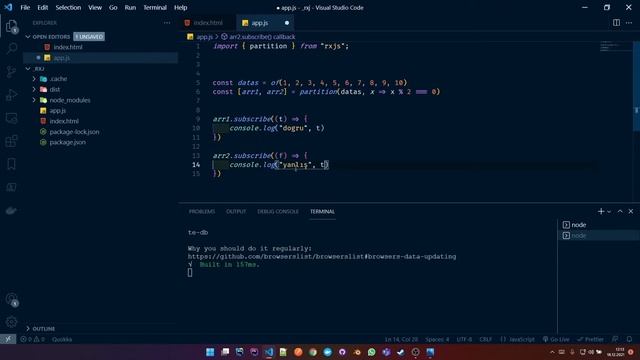Open notifications bell in status bar
Image resolution: width=640 pixels, height=360 pixels.
pos(629,340)
